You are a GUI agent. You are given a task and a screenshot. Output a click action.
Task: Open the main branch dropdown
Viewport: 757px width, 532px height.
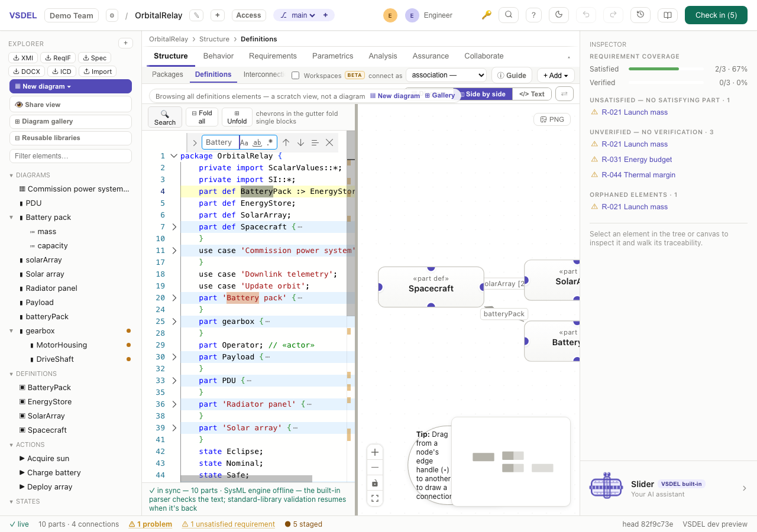point(304,15)
